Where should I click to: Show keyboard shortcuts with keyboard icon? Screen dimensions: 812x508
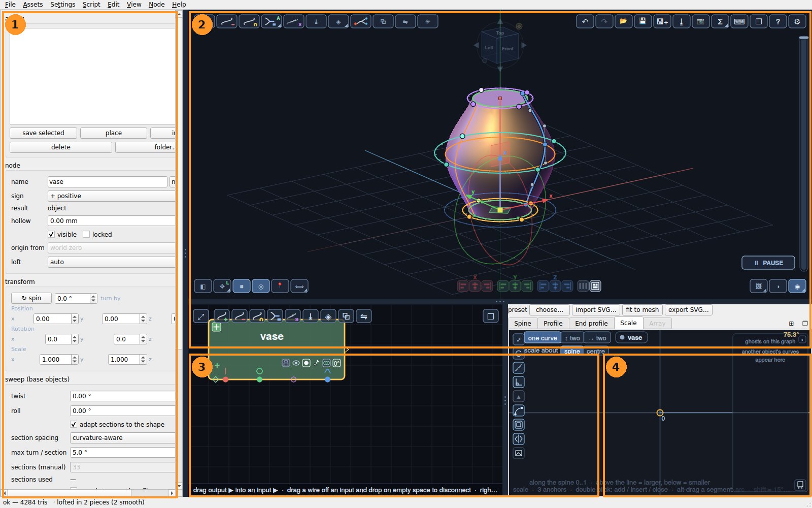pos(739,22)
